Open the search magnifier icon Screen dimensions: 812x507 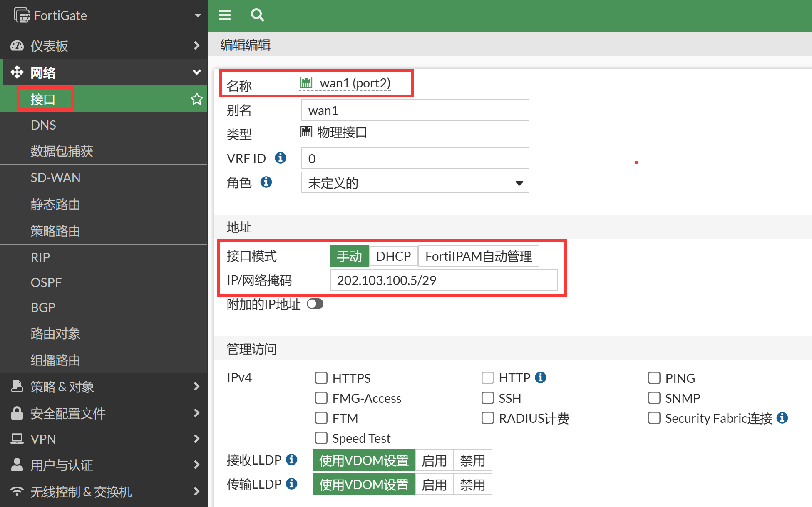tap(257, 15)
